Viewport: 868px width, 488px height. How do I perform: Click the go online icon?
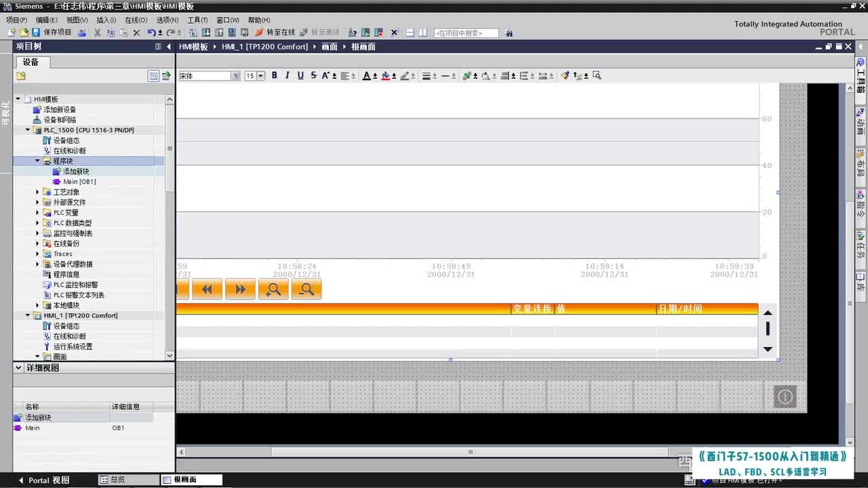pos(259,32)
